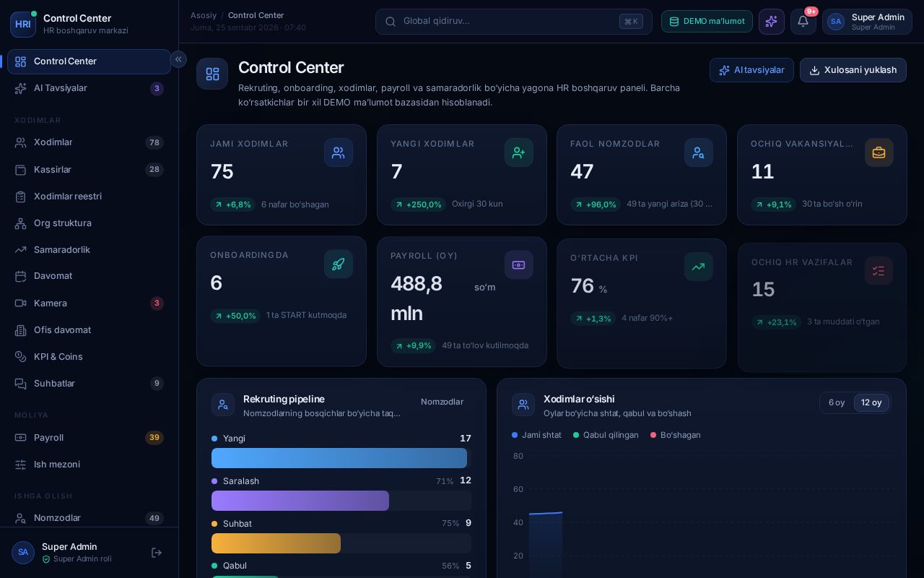The image size is (924, 578).
Task: Open AI Tavsiyalar in the sidebar
Action: pos(89,88)
